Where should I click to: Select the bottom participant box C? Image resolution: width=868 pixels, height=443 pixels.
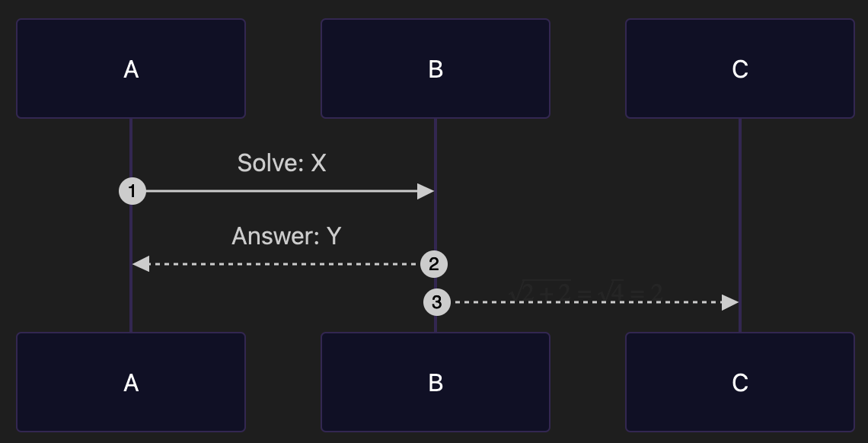[740, 382]
